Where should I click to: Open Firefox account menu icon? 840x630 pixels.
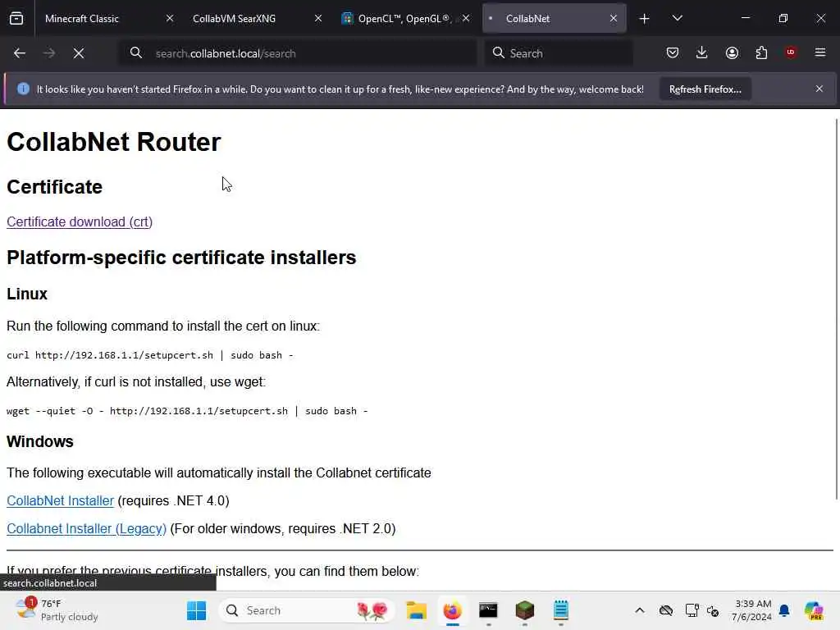pyautogui.click(x=732, y=52)
